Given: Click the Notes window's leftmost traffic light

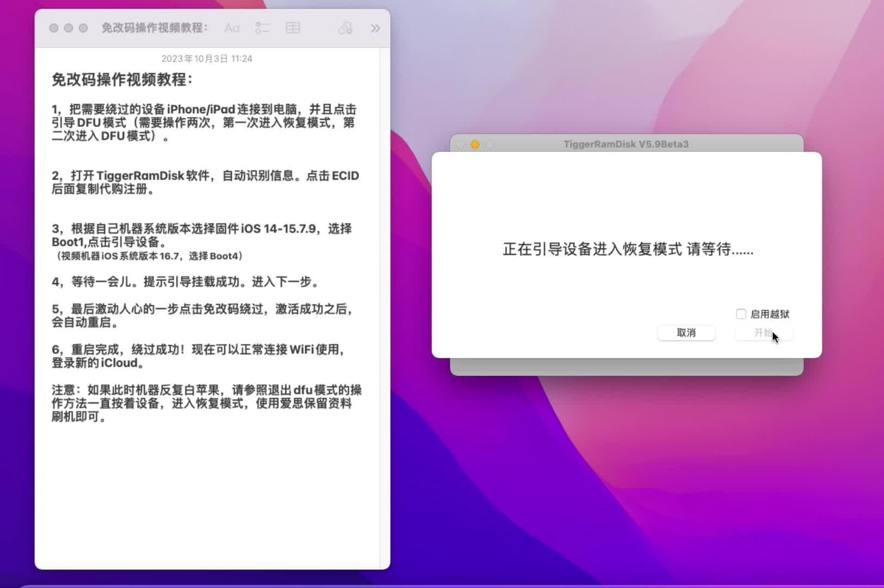Looking at the screenshot, I should tap(53, 27).
